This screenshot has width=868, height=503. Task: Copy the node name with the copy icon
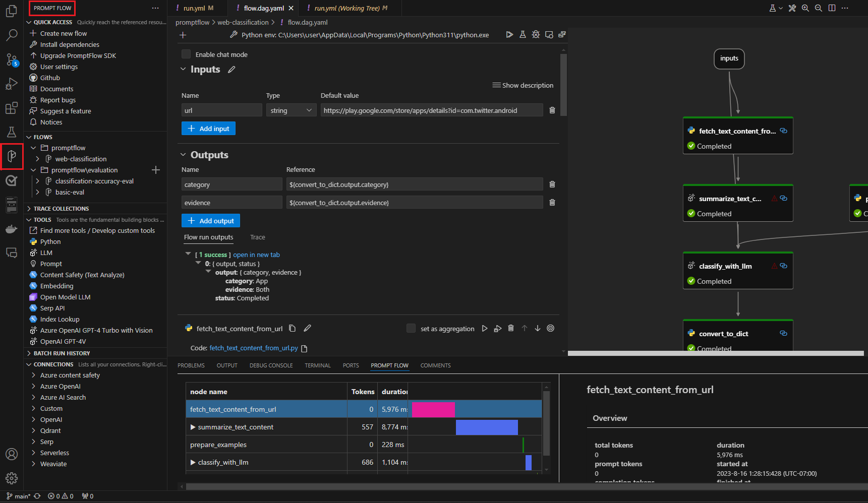tap(293, 328)
